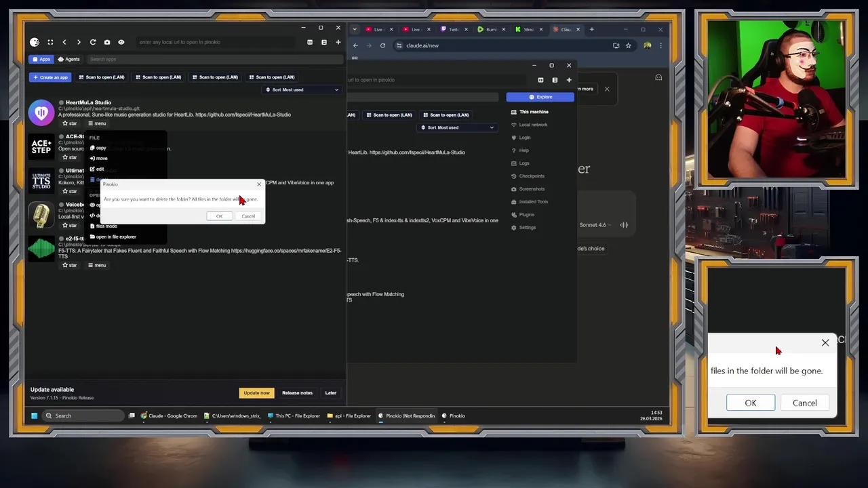
Task: Select This machine in Pinokio sidebar
Action: (x=530, y=112)
